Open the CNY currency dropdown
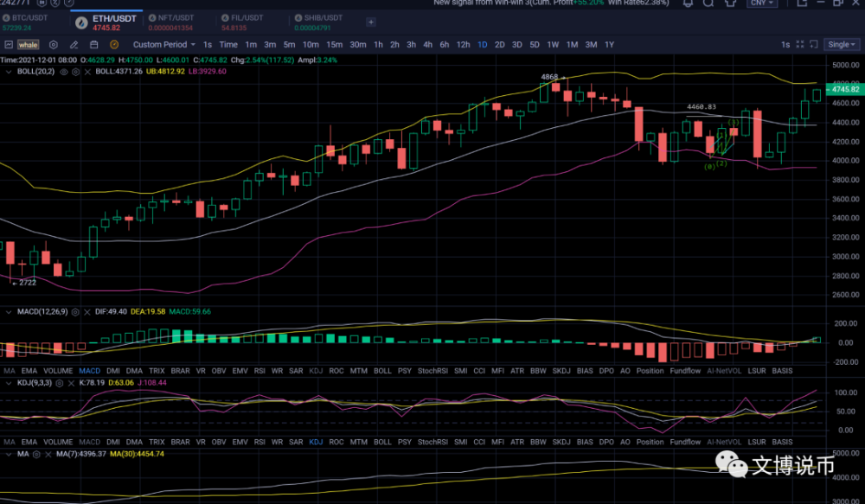The image size is (865, 504). pyautogui.click(x=762, y=3)
